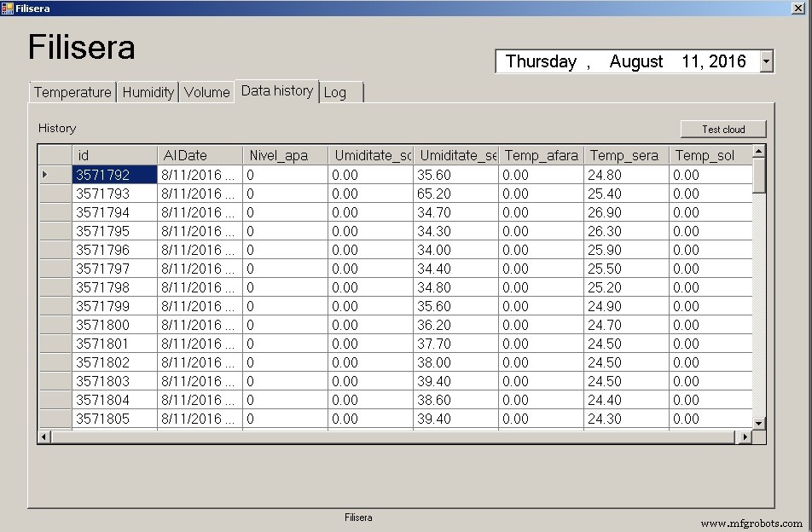812x532 pixels.
Task: Switch to the Temperature tab
Action: pos(72,92)
